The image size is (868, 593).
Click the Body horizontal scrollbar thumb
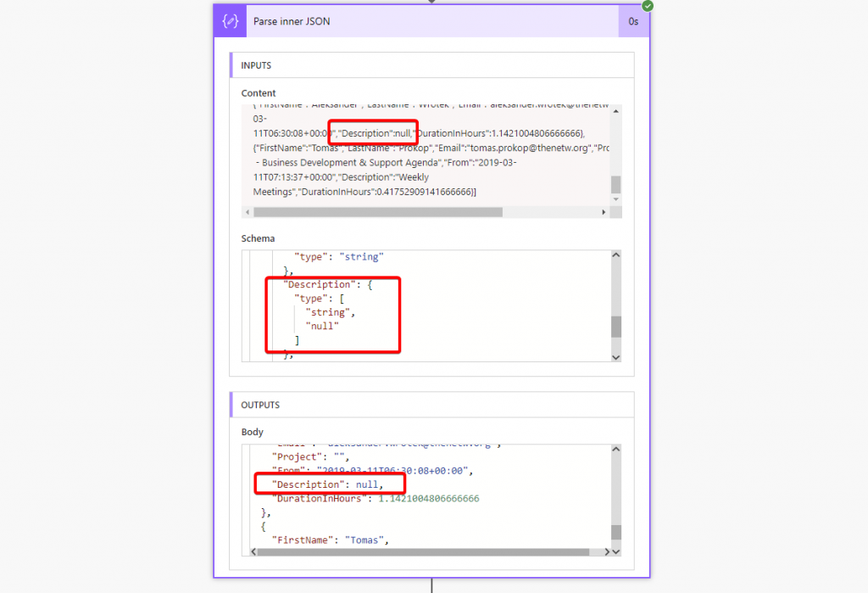[x=424, y=552]
